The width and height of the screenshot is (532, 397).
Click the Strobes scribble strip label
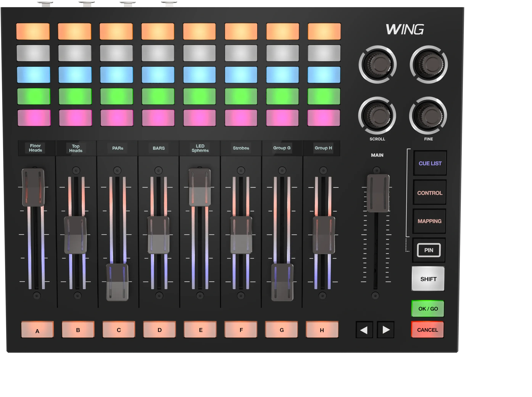pos(241,148)
